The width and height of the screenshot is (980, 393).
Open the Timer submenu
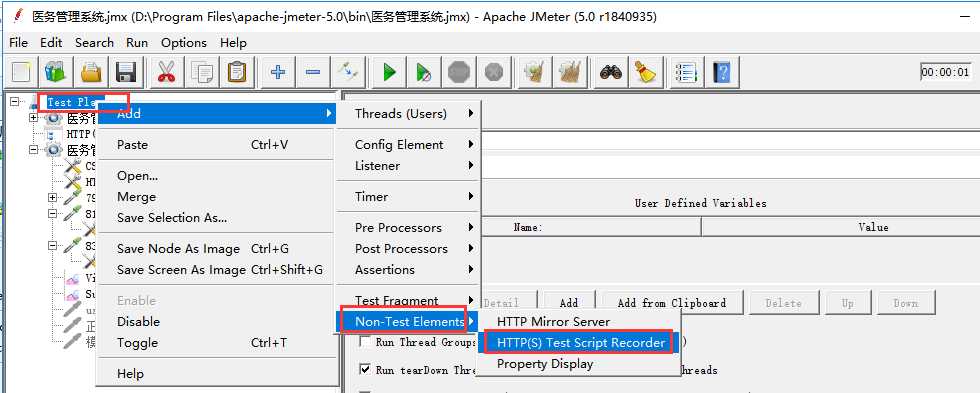tap(408, 196)
